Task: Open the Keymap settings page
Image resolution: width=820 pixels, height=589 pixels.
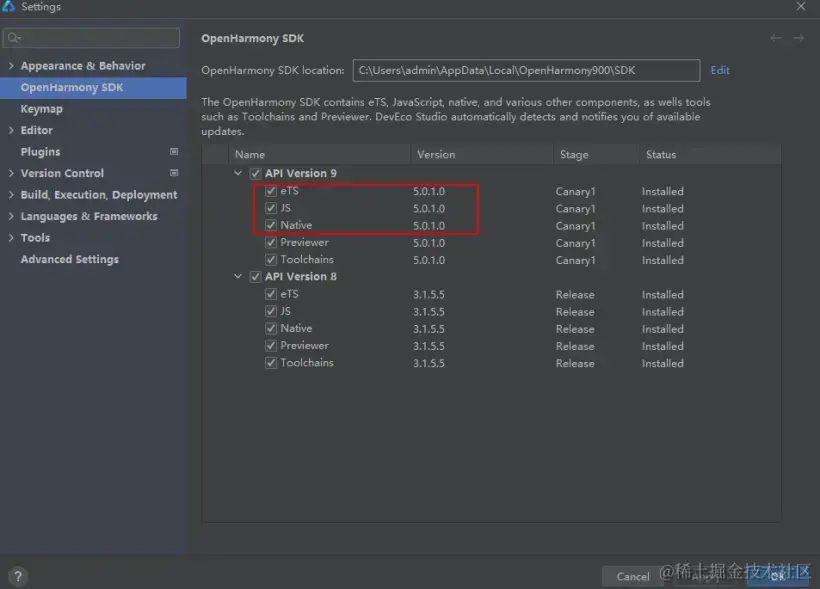Action: click(x=41, y=109)
